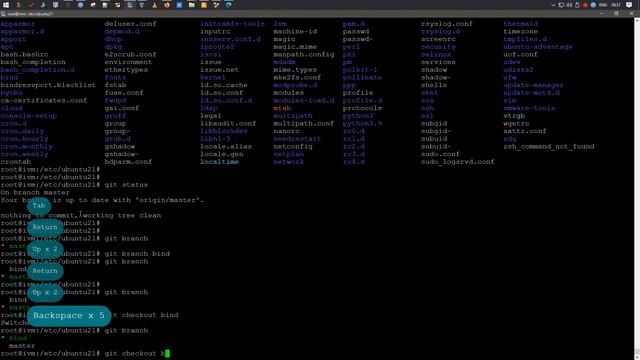Click 'bindresvport.blacklist' file name
This screenshot has width=640, height=360.
tap(48, 85)
